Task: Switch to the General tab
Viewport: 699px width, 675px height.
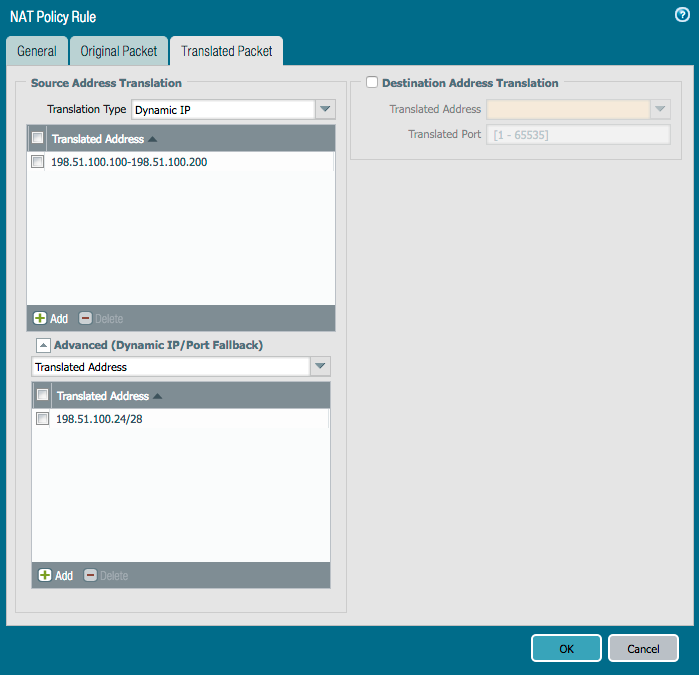Action: tap(37, 51)
